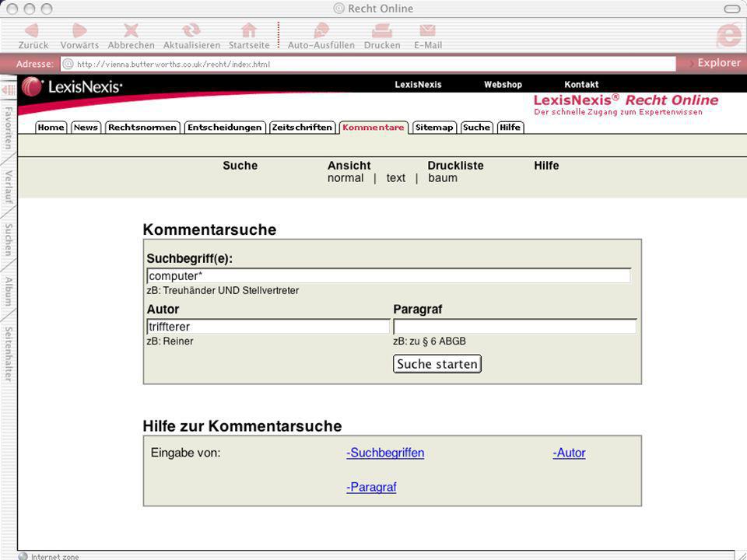Open the Zeitschriften tab
Image resolution: width=747 pixels, height=560 pixels.
[x=302, y=127]
